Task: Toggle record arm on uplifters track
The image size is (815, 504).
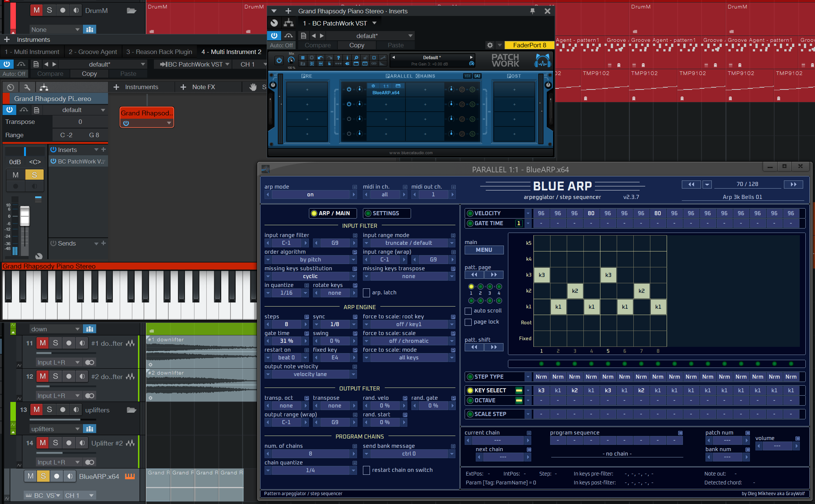Action: [63, 410]
